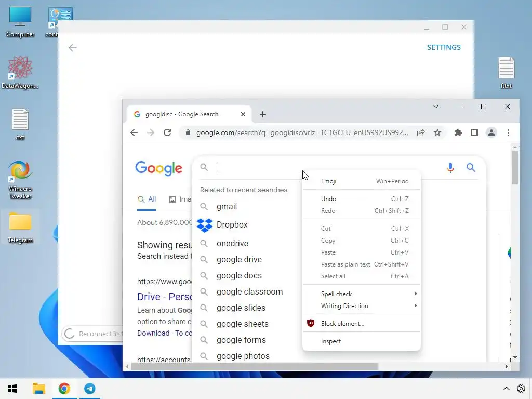Click back arrow in the Telegram settings window
This screenshot has width=532, height=399.
point(73,48)
